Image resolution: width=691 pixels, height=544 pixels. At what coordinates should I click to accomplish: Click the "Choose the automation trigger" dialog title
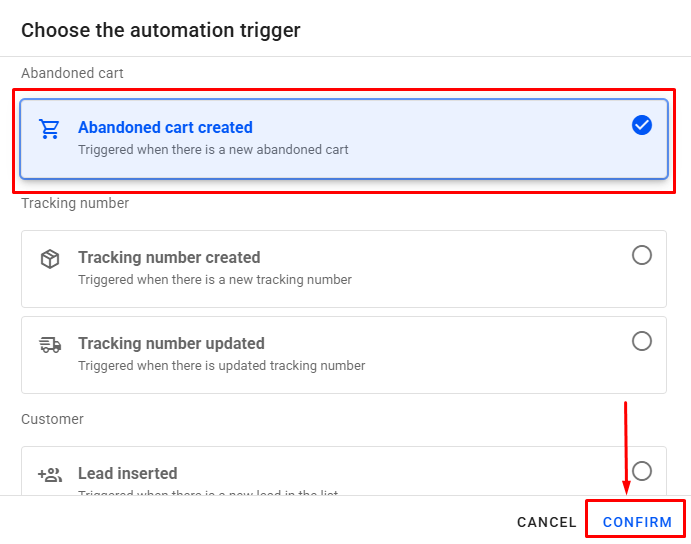tap(161, 30)
